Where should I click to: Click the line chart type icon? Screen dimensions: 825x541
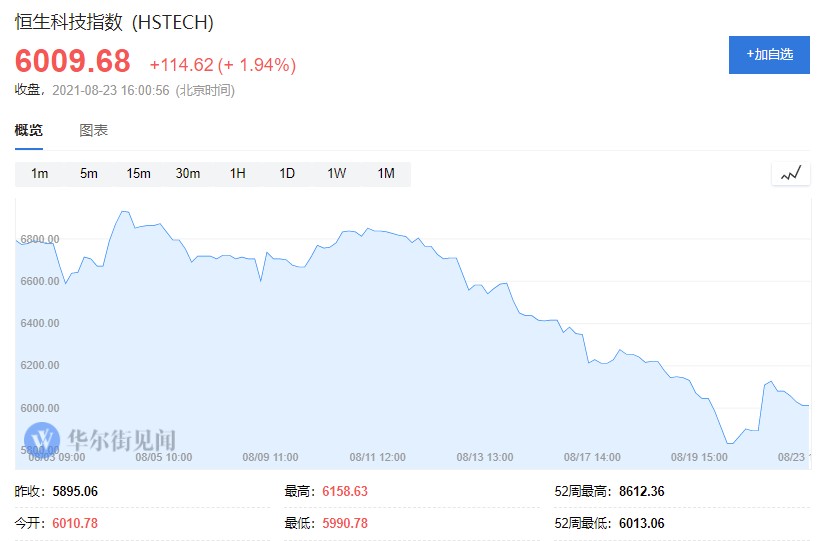[x=790, y=173]
